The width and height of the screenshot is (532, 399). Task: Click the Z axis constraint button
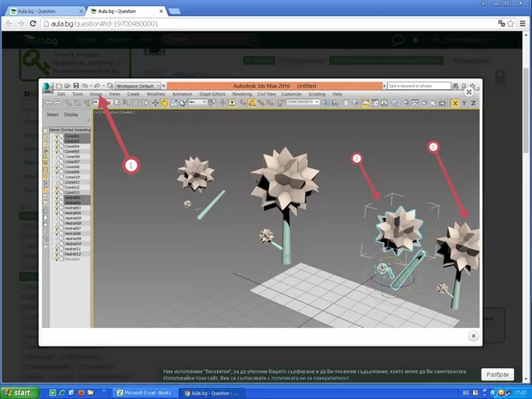[473, 102]
